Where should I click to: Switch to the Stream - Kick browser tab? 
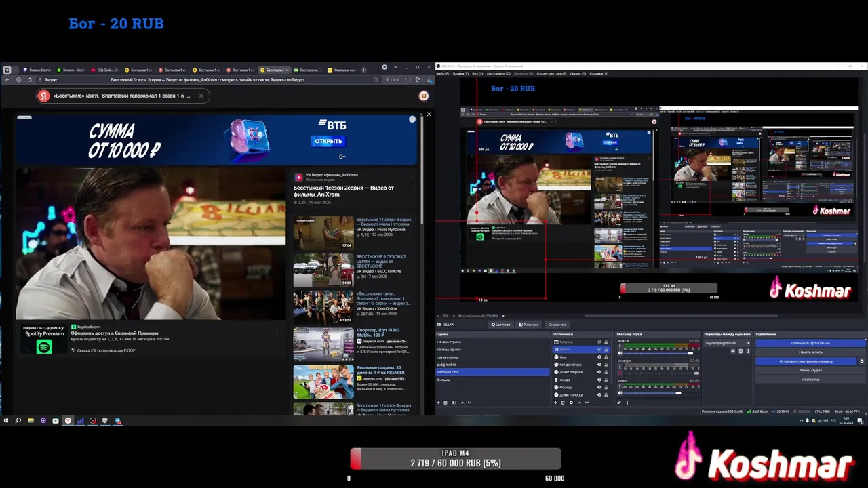(x=71, y=70)
